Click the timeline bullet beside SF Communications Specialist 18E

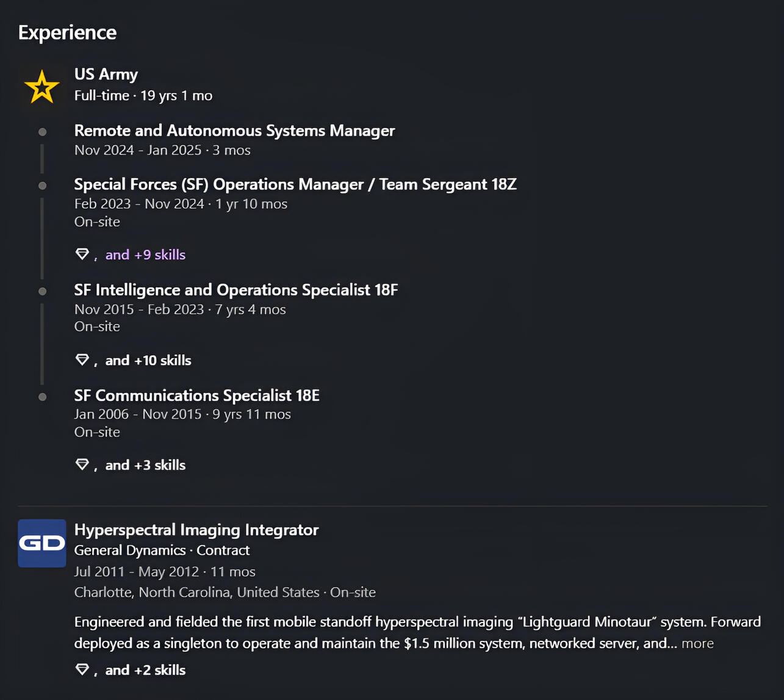click(42, 397)
